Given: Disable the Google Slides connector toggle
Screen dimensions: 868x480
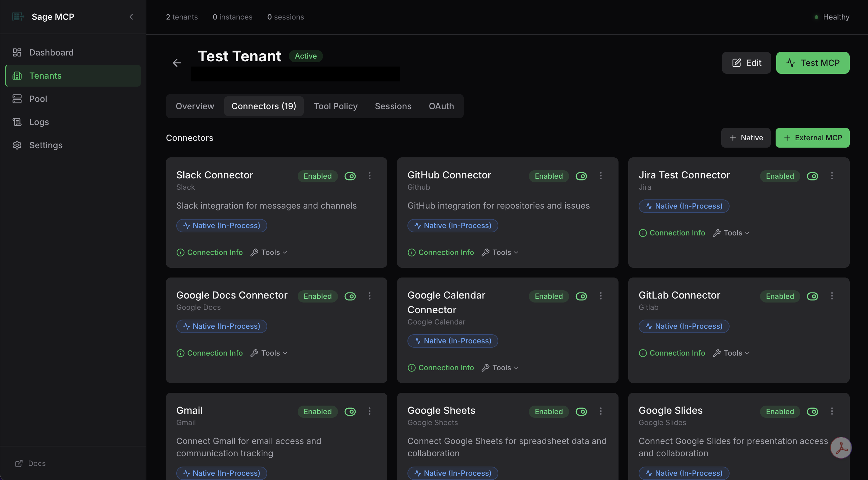Looking at the screenshot, I should tap(812, 412).
